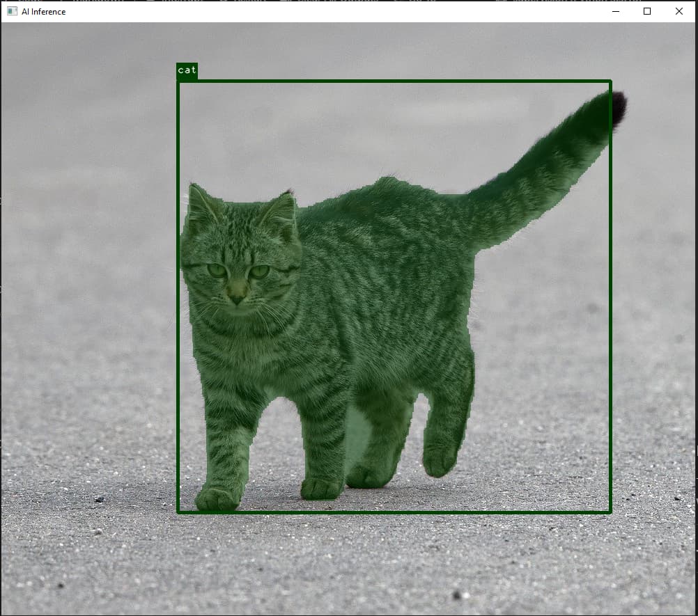Click the cat's ear on the left
This screenshot has width=698, height=616.
(199, 202)
